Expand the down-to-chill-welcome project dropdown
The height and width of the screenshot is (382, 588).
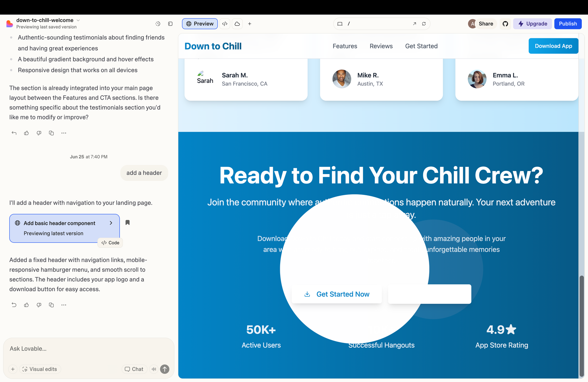point(78,20)
